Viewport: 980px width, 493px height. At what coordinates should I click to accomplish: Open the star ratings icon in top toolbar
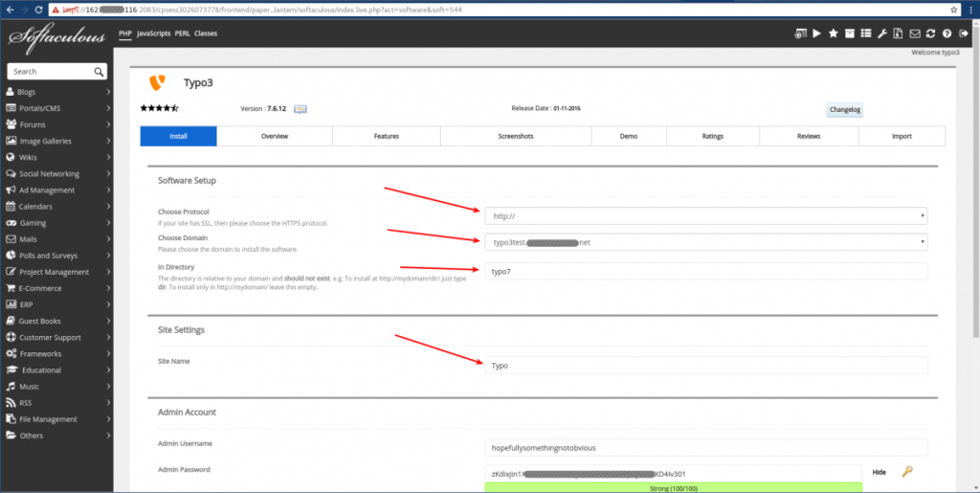pyautogui.click(x=834, y=34)
